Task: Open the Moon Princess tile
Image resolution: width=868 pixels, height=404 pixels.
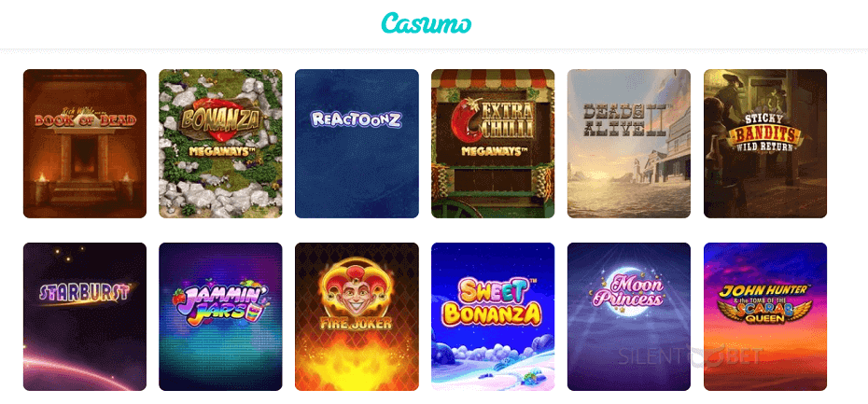Action: click(629, 316)
